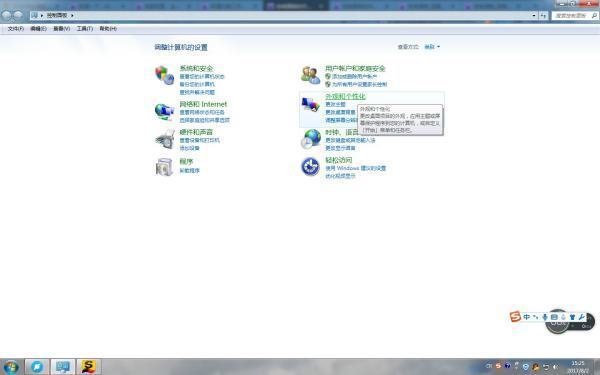600x375 pixels.
Task: Click 添加或删除用户帐户 link
Action: [x=354, y=77]
